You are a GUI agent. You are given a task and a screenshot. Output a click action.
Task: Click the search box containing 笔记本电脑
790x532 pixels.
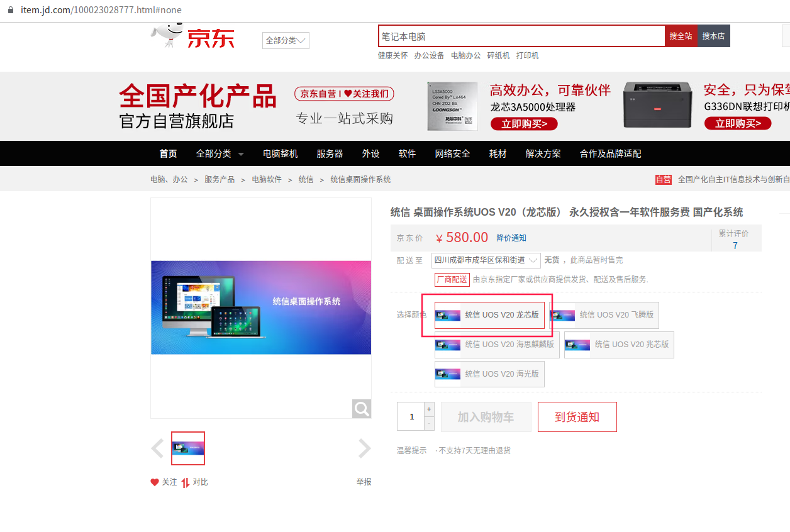[521, 36]
